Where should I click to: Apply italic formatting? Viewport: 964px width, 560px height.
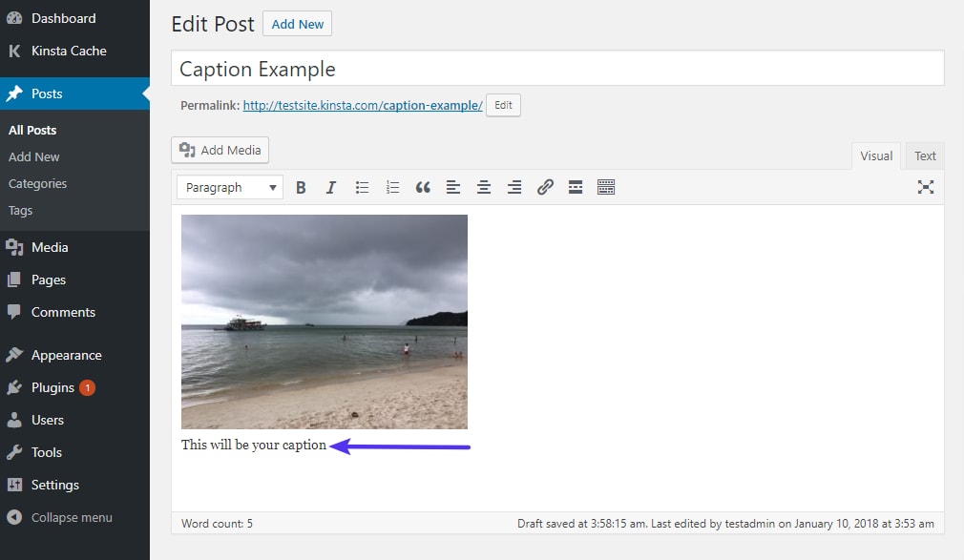(x=331, y=188)
